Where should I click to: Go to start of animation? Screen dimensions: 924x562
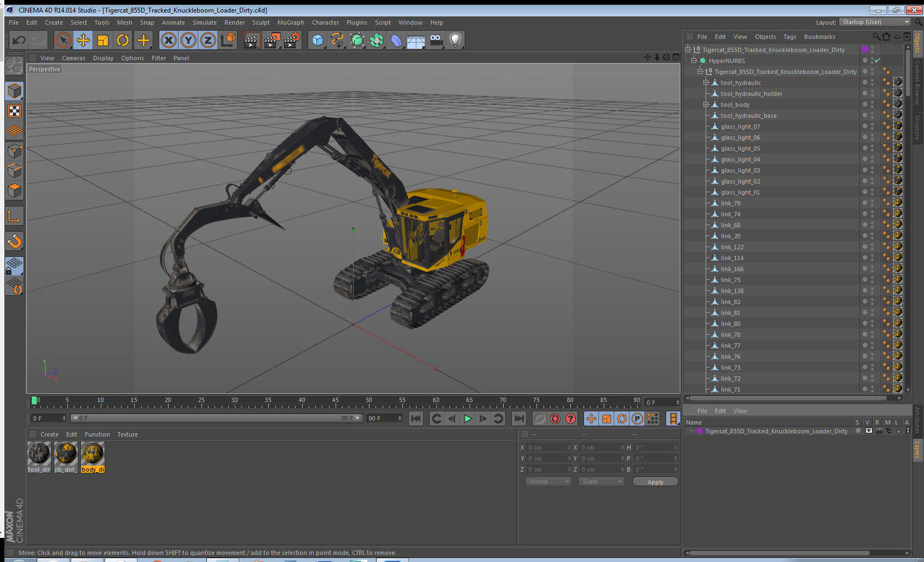pos(416,418)
